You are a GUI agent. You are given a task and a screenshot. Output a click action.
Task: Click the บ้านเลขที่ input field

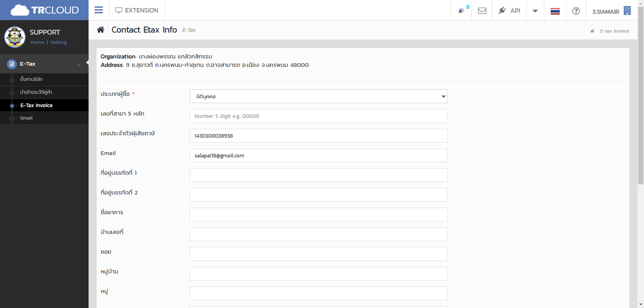tap(318, 234)
